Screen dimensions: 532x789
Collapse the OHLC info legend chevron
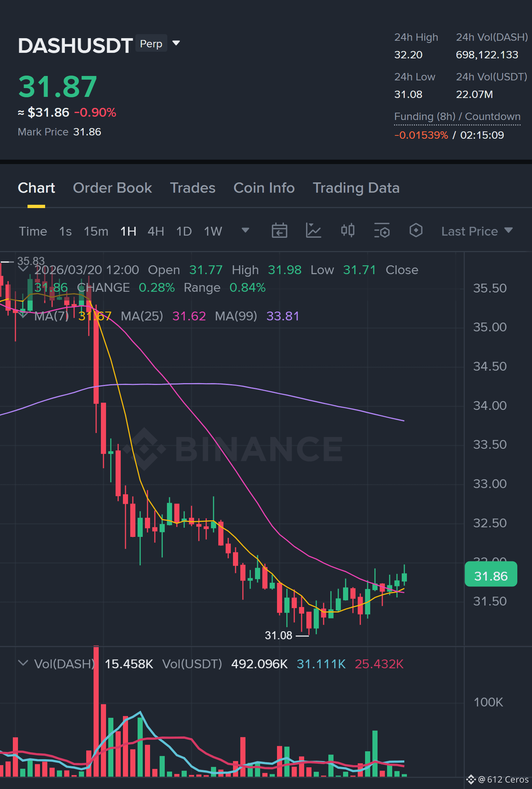[23, 269]
